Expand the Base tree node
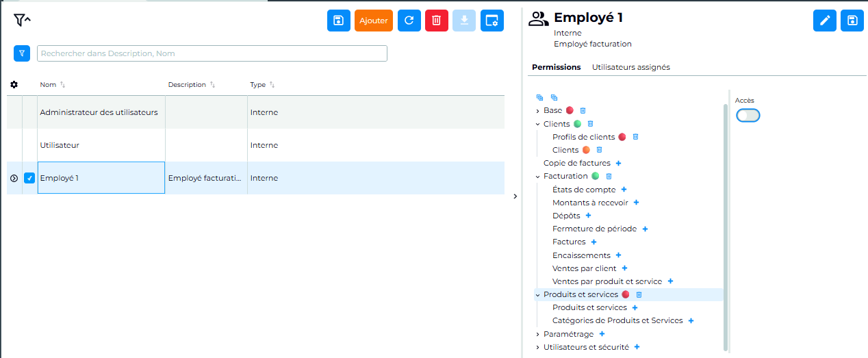This screenshot has height=358, width=868. tap(538, 111)
